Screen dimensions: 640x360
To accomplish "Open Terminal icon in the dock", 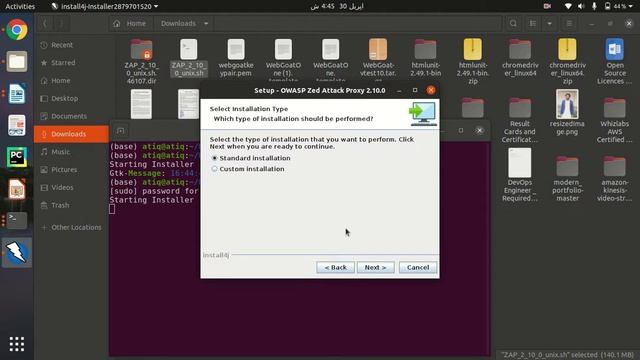I will (x=17, y=220).
